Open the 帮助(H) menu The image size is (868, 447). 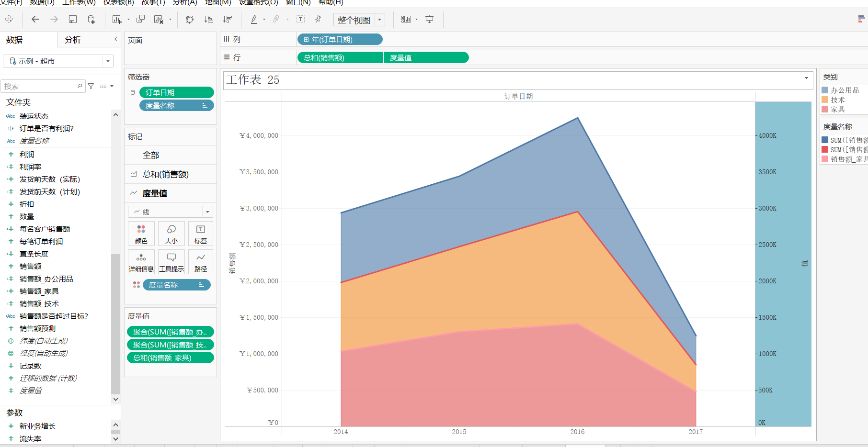click(331, 2)
